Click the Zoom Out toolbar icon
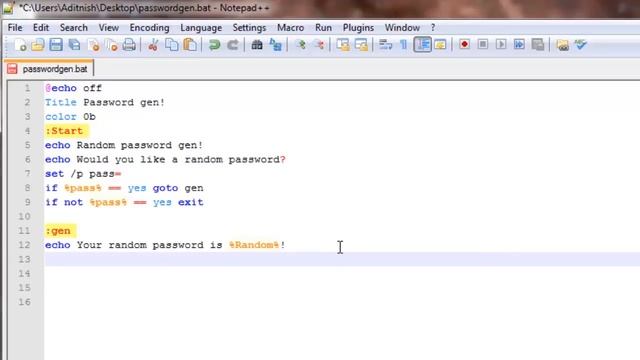 click(x=319, y=45)
